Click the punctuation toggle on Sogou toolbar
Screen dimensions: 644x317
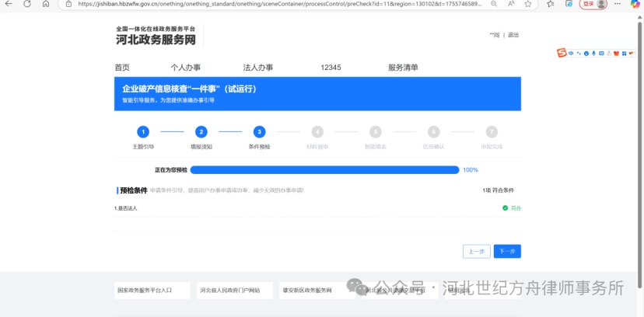pos(579,54)
